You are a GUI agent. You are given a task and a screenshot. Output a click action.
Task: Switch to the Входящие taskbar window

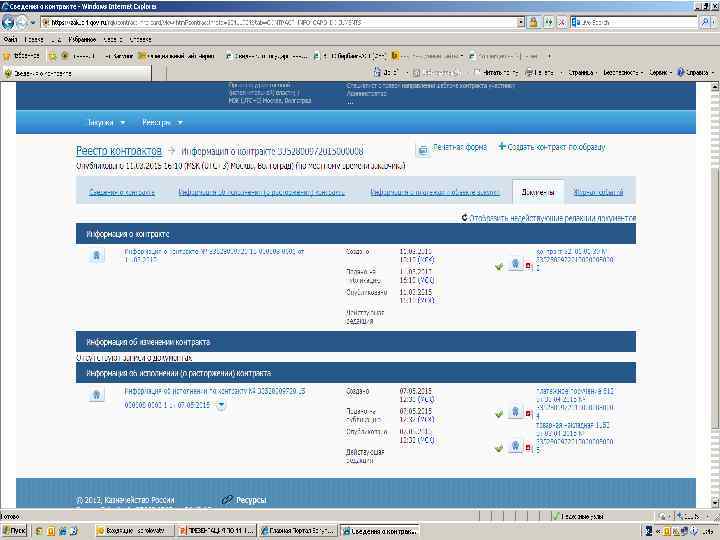point(134,531)
